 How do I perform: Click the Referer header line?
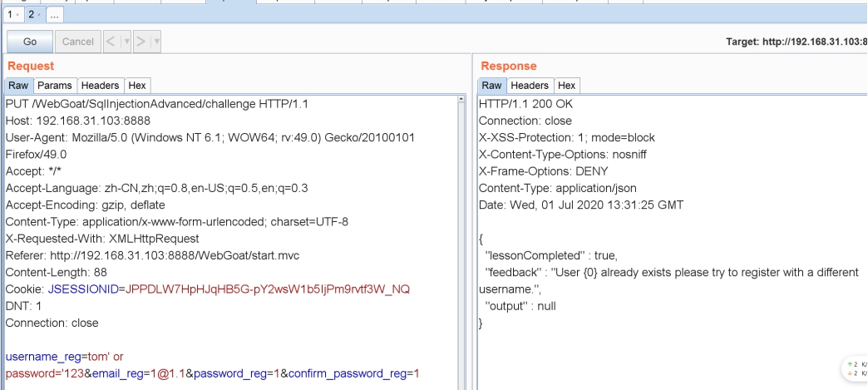[153, 255]
